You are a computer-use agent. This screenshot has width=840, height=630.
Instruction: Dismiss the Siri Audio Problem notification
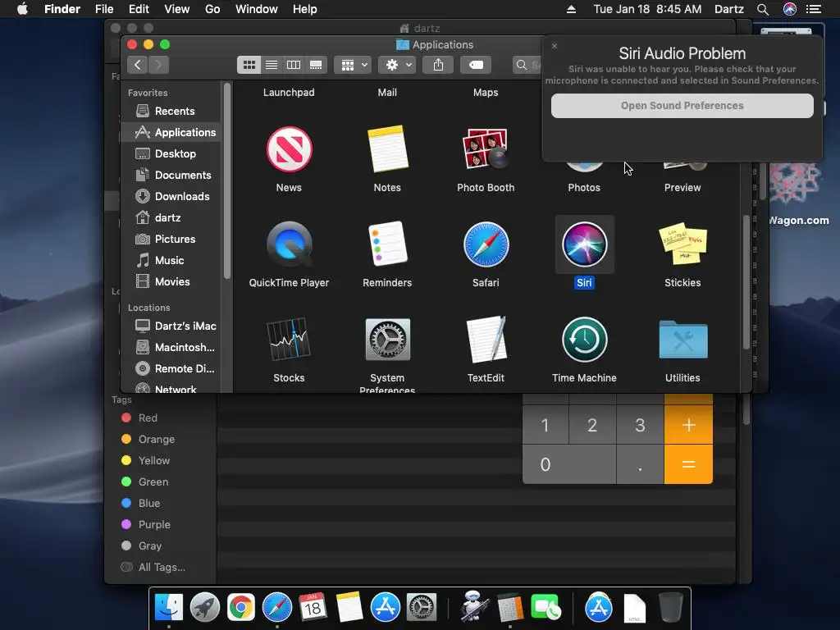tap(555, 46)
